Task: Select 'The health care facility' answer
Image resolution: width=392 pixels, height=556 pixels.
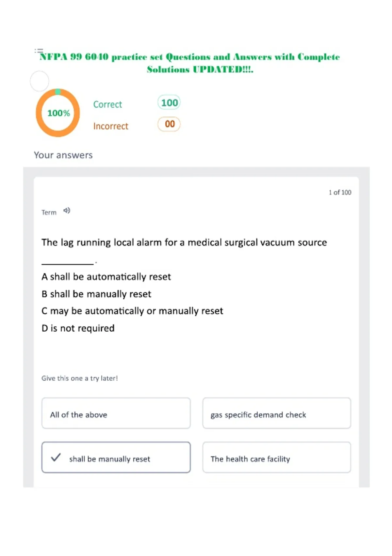Action: (x=277, y=458)
